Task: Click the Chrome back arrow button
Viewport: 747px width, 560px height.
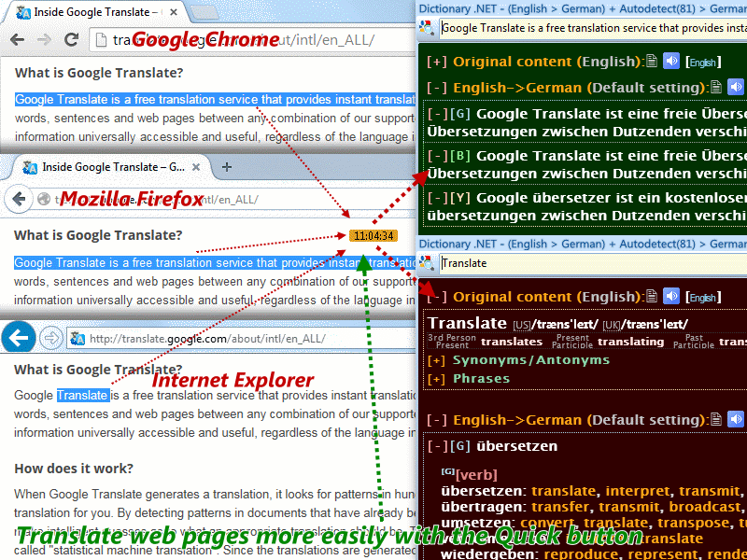Action: (17, 39)
